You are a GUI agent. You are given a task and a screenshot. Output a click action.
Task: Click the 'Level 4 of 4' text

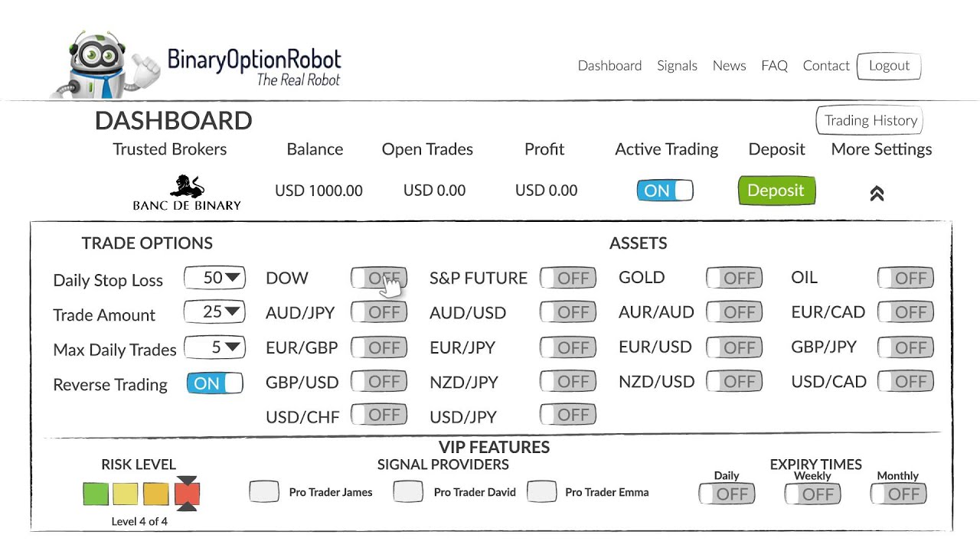pyautogui.click(x=139, y=521)
